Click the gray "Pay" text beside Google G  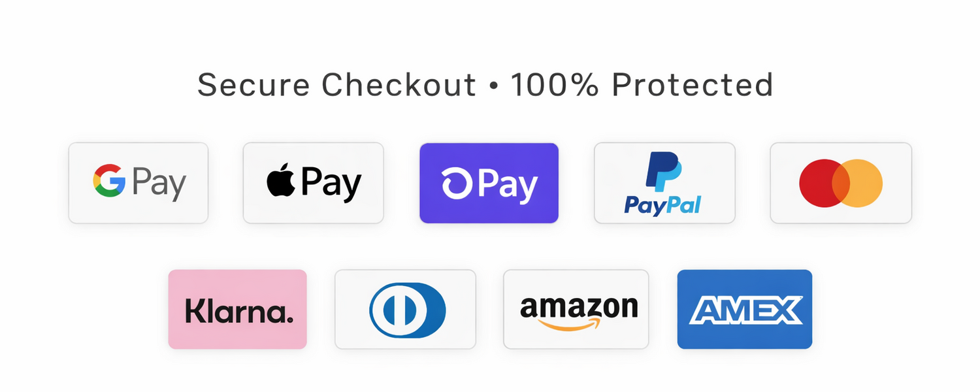[159, 183]
